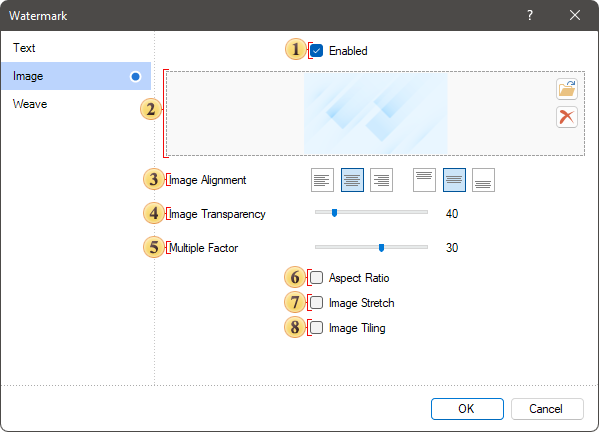The height and width of the screenshot is (432, 599).
Task: Align image horizontally to the left
Action: pyautogui.click(x=322, y=180)
